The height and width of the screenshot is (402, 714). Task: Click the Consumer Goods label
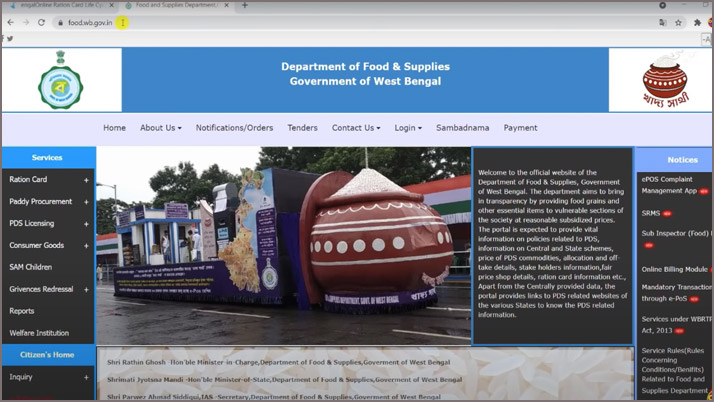coord(36,245)
